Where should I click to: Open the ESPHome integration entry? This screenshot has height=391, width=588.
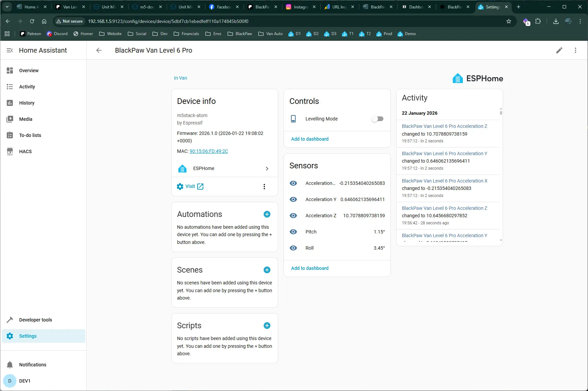pos(225,169)
